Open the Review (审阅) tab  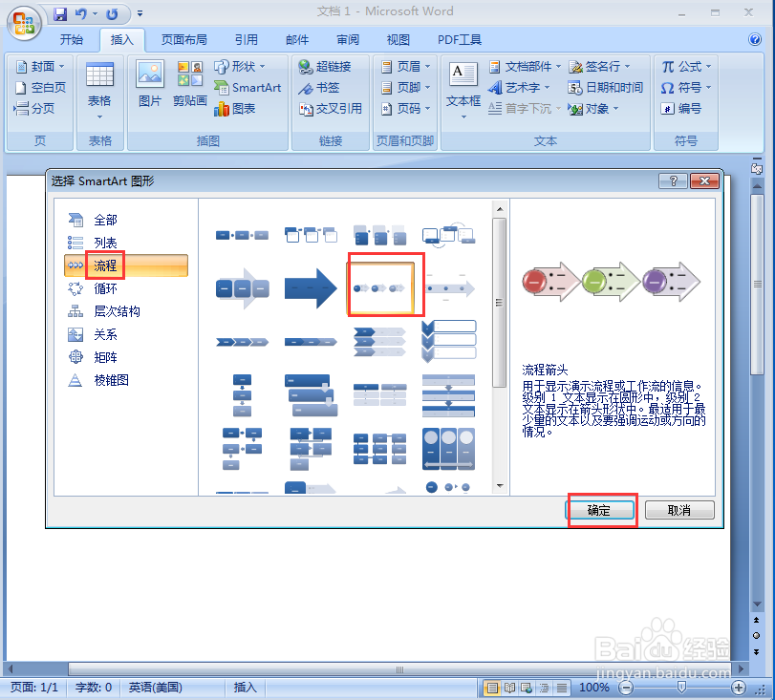tap(348, 39)
